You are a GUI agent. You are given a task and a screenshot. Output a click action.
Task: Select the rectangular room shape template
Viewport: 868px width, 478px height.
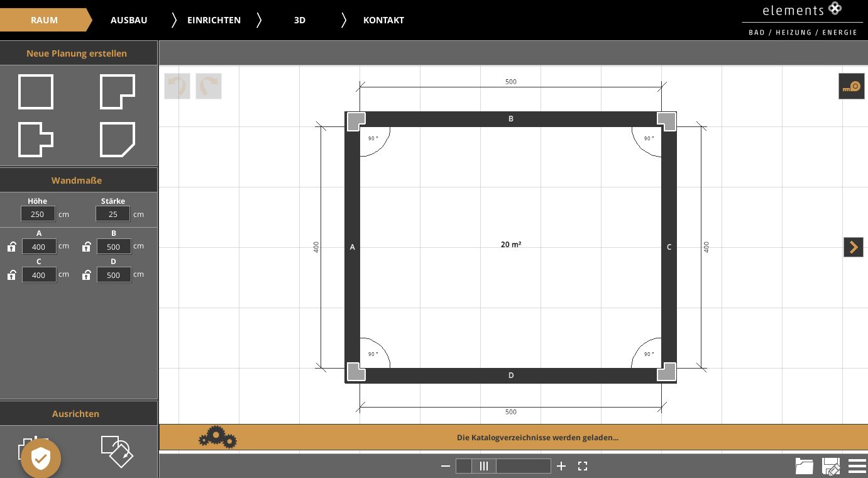(36, 92)
